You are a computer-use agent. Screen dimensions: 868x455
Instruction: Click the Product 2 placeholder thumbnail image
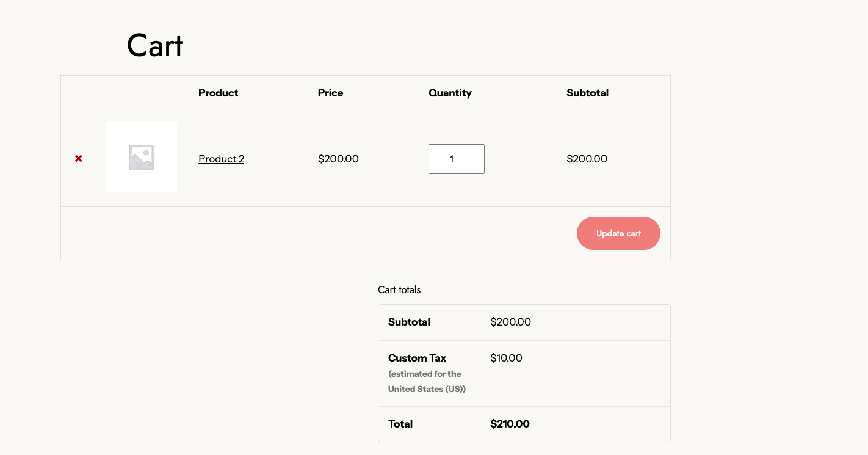[x=141, y=157]
